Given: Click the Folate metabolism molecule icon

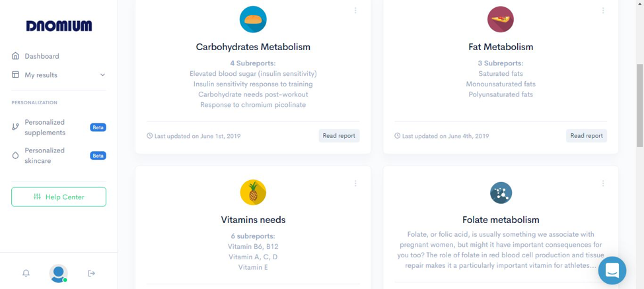Looking at the screenshot, I should click(501, 193).
